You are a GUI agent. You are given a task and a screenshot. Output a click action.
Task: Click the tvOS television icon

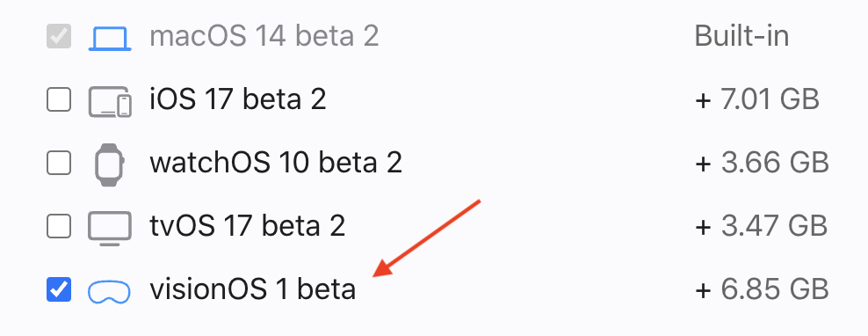[x=110, y=228]
